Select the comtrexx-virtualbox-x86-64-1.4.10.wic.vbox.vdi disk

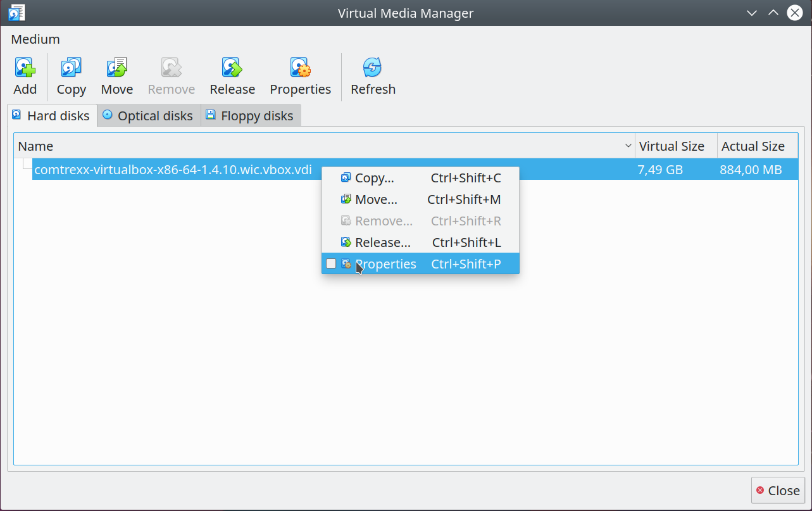point(173,170)
